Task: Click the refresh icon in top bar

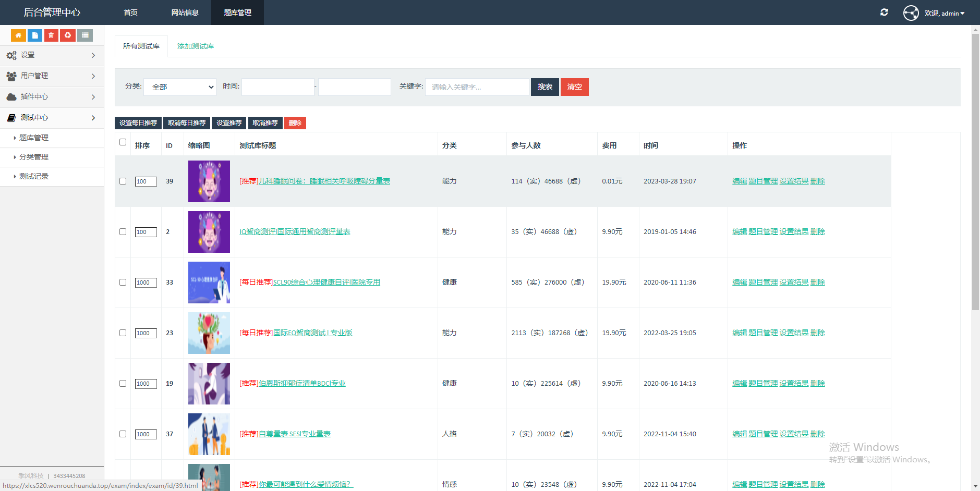Action: pos(884,12)
